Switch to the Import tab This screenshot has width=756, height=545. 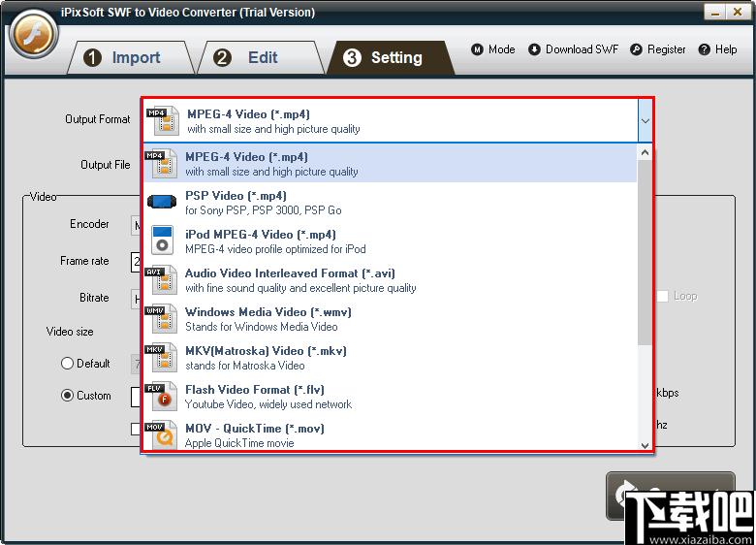point(130,58)
